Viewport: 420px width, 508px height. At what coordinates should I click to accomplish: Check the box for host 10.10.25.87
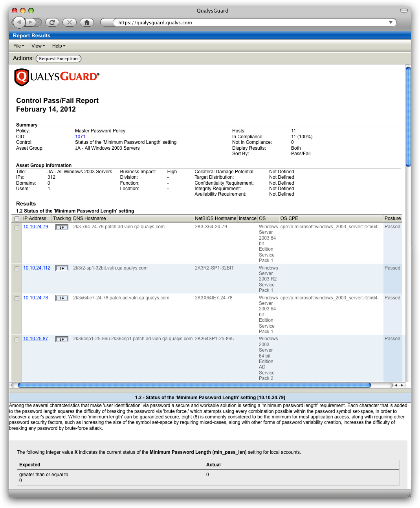17,340
